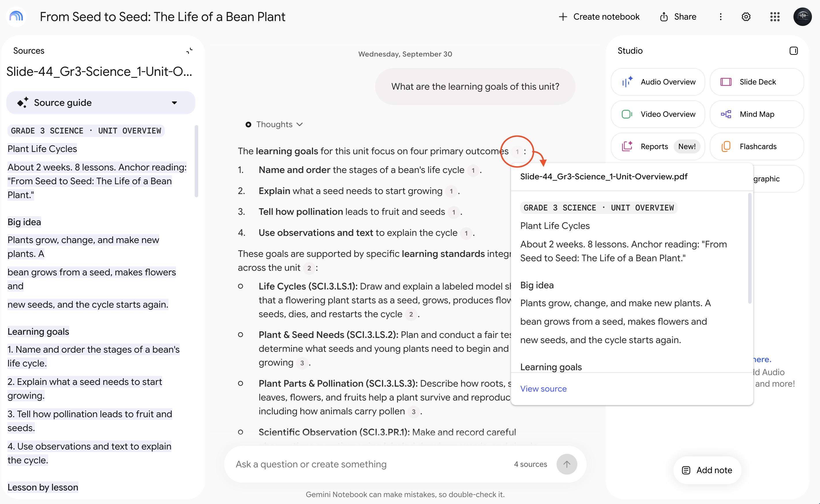Generate an Audio Overview
Screen dimensions: 820x504
pyautogui.click(x=658, y=82)
